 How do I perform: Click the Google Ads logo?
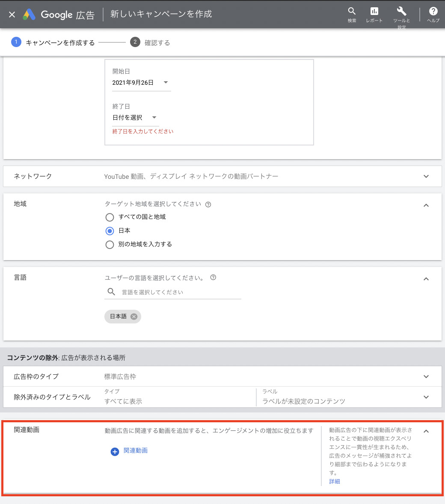point(29,15)
